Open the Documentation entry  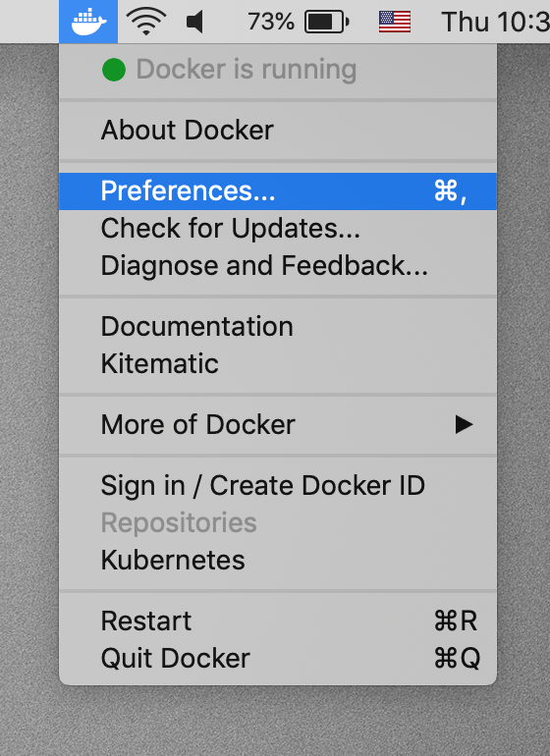[277, 327]
